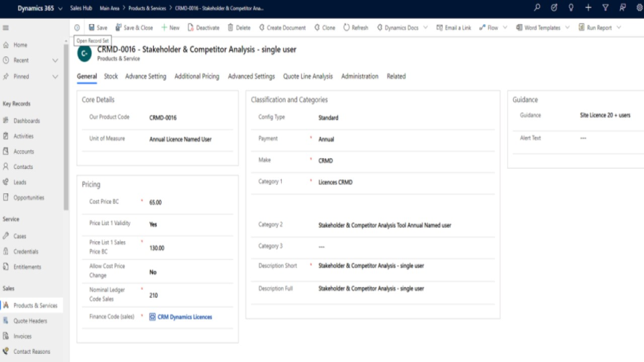Image resolution: width=644 pixels, height=362 pixels.
Task: Open the Advance Setting tab
Action: (x=146, y=76)
